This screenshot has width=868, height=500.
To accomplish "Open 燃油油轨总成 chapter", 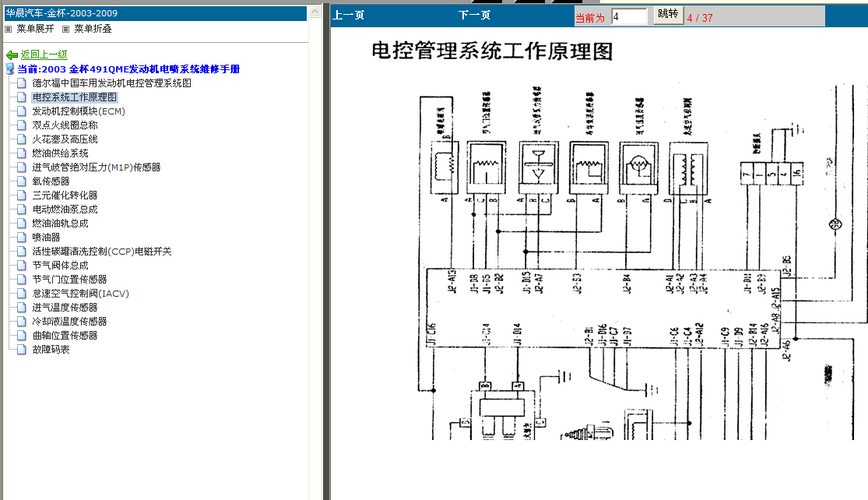I will (x=61, y=224).
